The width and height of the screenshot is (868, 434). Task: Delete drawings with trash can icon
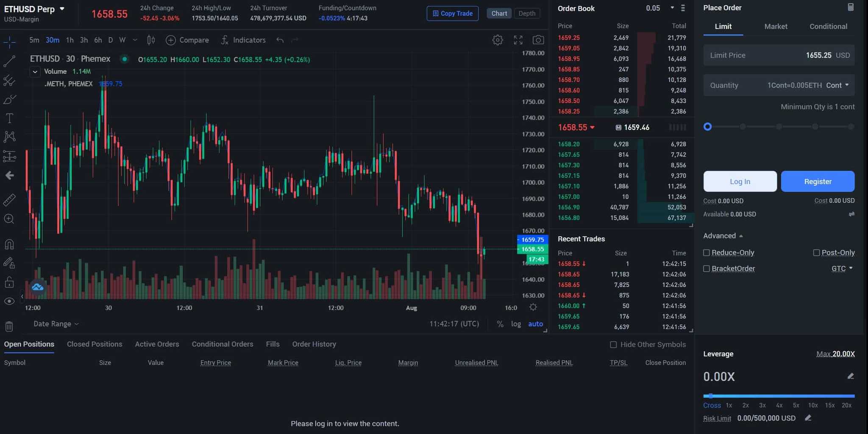(x=9, y=326)
